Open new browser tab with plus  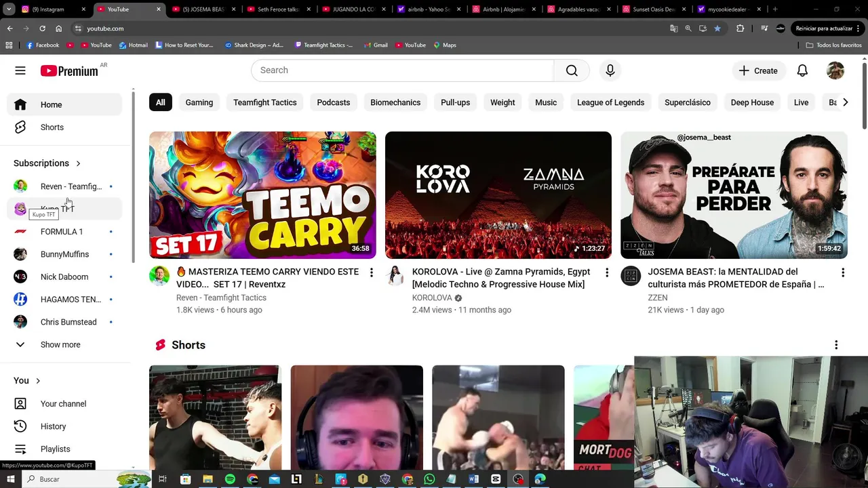pyautogui.click(x=775, y=9)
